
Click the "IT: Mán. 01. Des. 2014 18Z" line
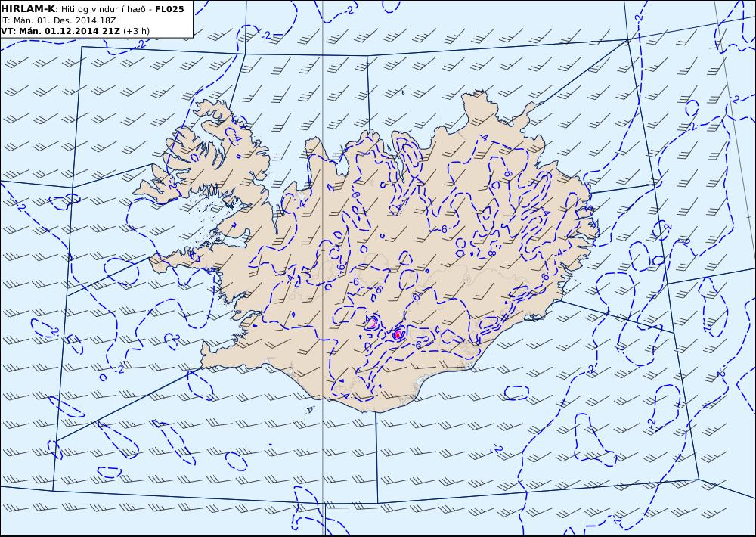(x=58, y=20)
